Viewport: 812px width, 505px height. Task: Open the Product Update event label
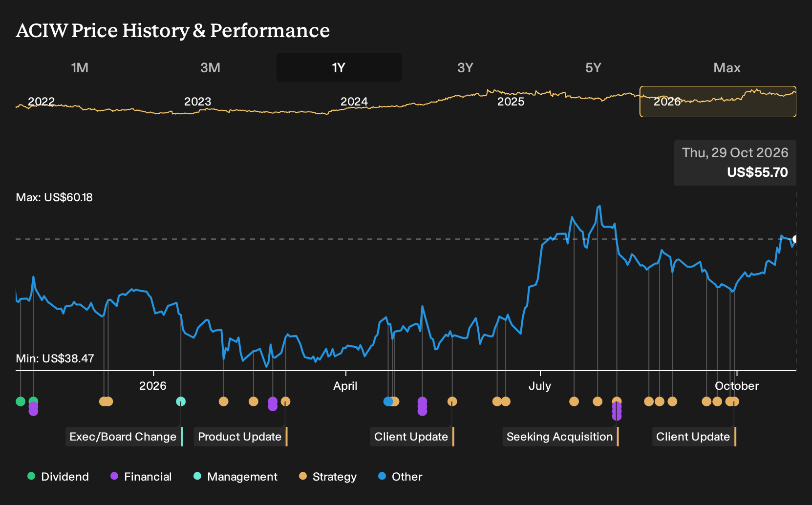tap(241, 437)
